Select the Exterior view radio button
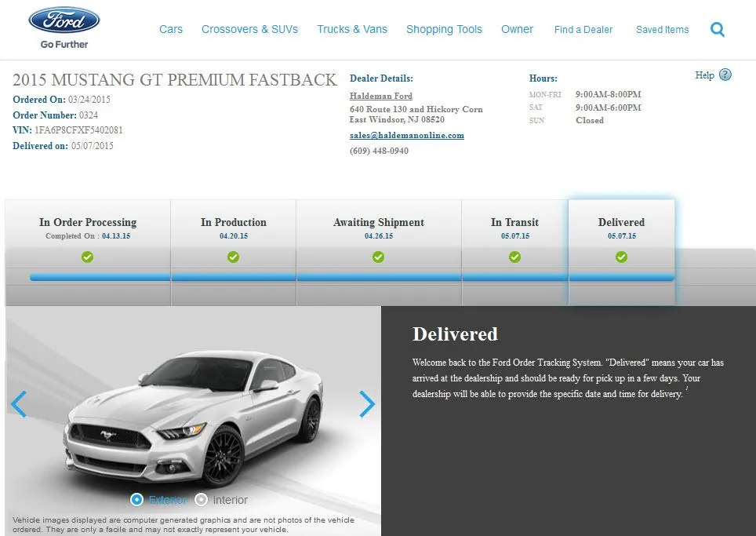The image size is (756, 536). coord(137,500)
